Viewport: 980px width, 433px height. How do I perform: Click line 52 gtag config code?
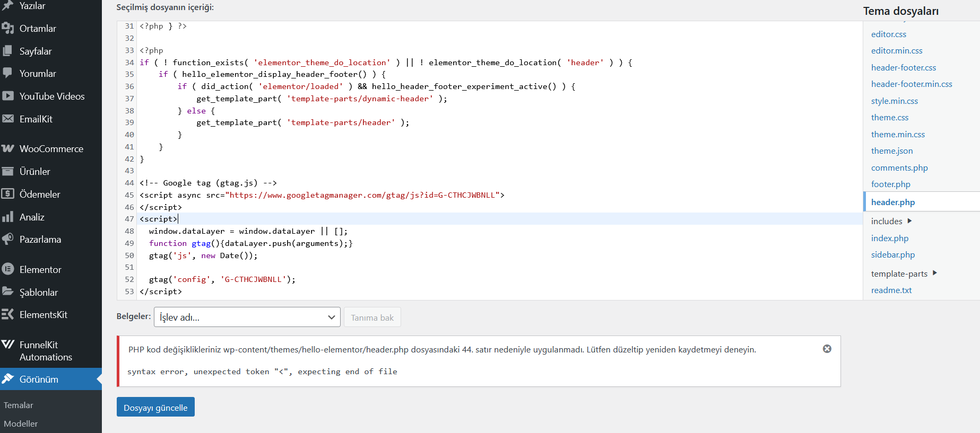222,279
